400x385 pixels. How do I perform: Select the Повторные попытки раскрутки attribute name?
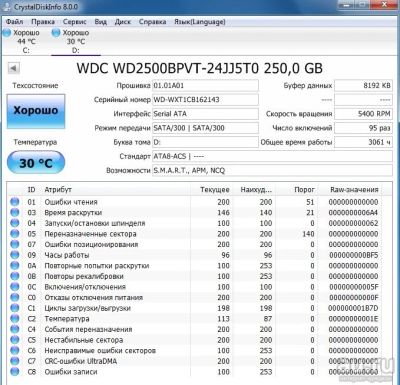point(97,266)
